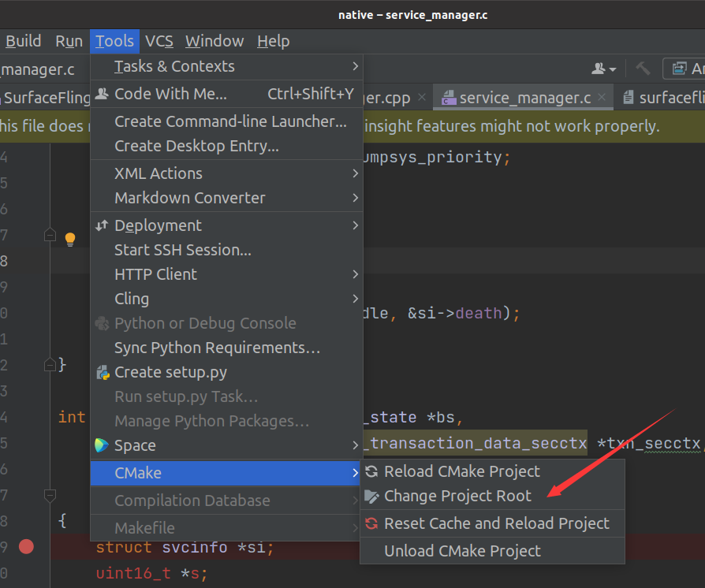The image size is (705, 588).
Task: Close the service_manager.c tab
Action: tap(602, 98)
